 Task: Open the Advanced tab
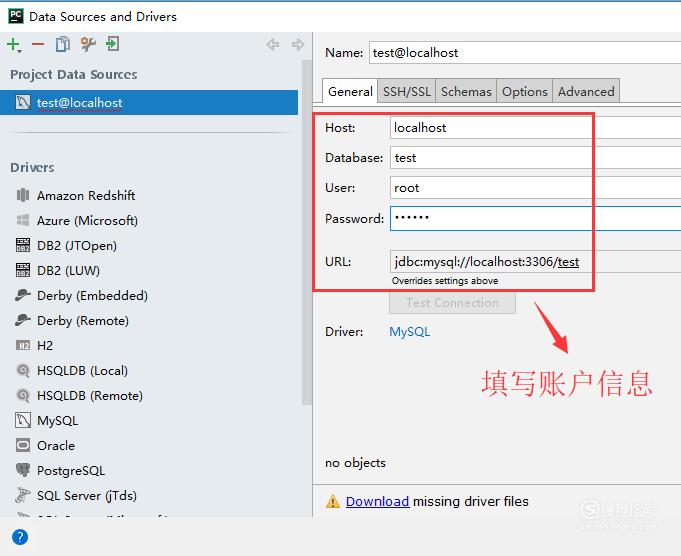pyautogui.click(x=586, y=91)
